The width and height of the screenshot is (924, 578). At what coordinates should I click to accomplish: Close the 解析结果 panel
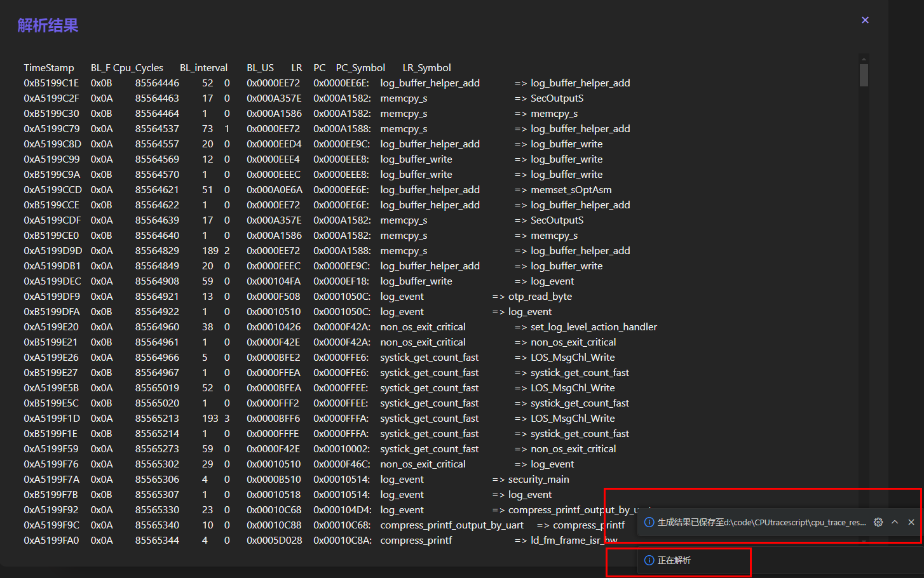[x=865, y=20]
